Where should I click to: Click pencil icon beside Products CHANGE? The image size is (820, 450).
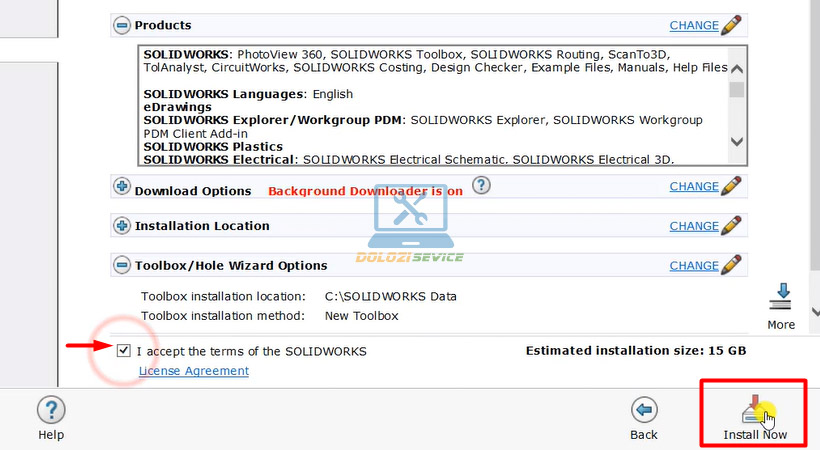click(x=731, y=25)
